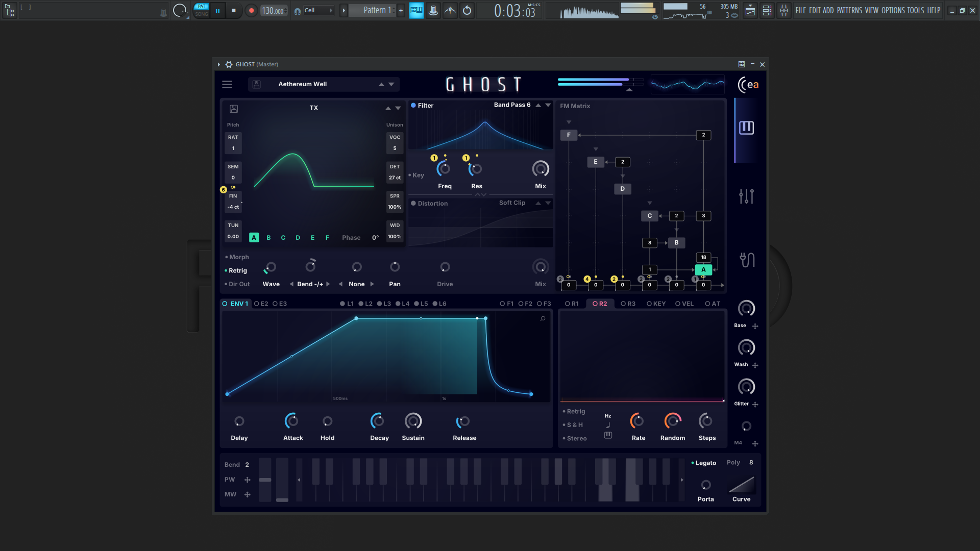
Task: Click the FL Studio record button
Action: 251,10
